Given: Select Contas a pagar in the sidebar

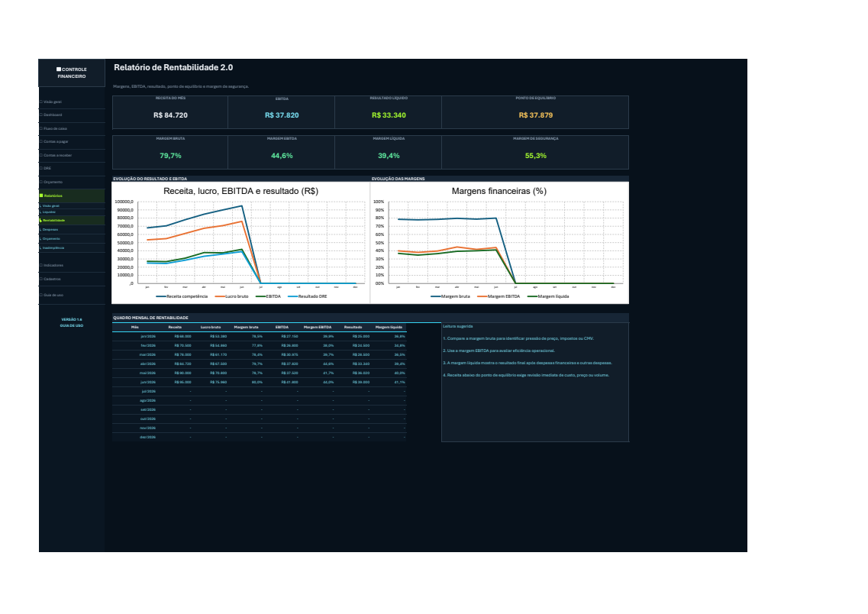Looking at the screenshot, I should [72, 142].
